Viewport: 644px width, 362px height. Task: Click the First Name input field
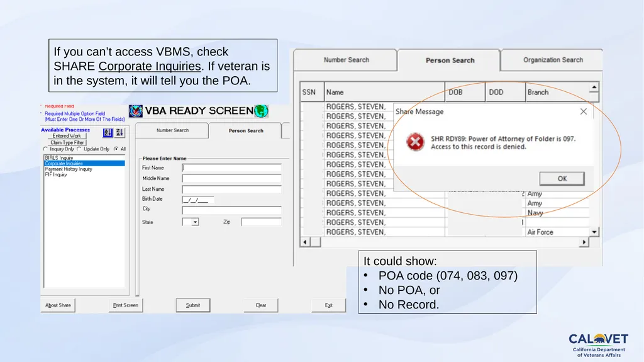(231, 168)
